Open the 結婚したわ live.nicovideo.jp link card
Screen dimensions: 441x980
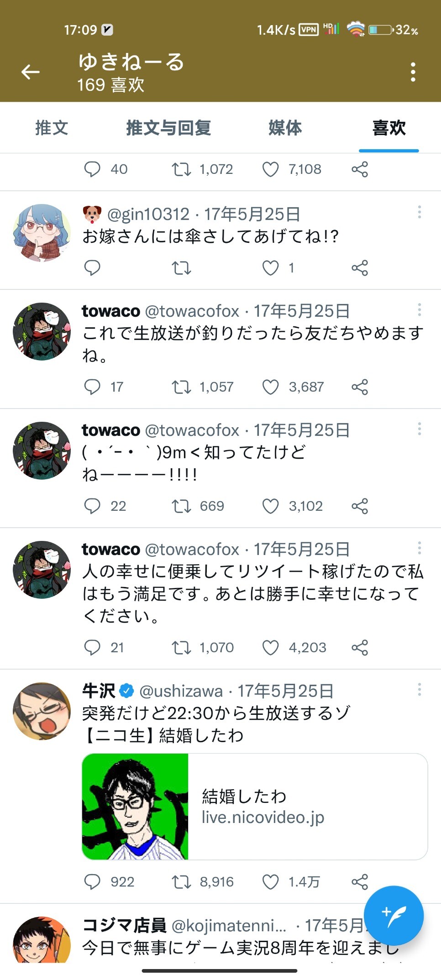click(254, 807)
